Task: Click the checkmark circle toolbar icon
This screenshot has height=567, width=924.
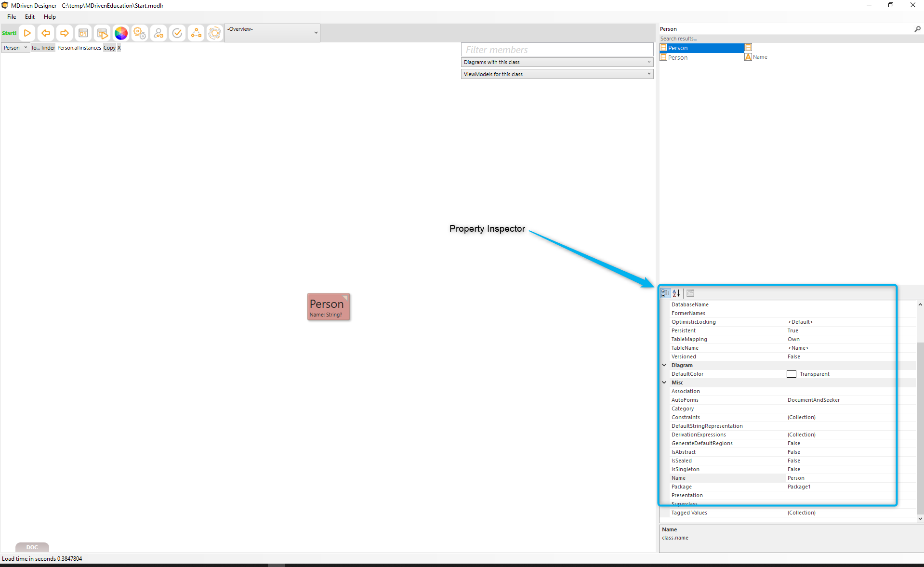Action: [x=177, y=33]
